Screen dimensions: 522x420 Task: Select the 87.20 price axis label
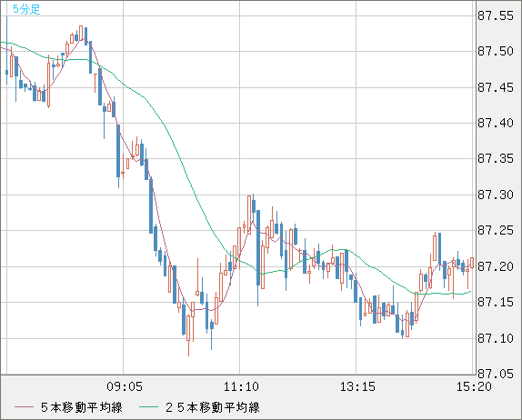[x=496, y=266]
